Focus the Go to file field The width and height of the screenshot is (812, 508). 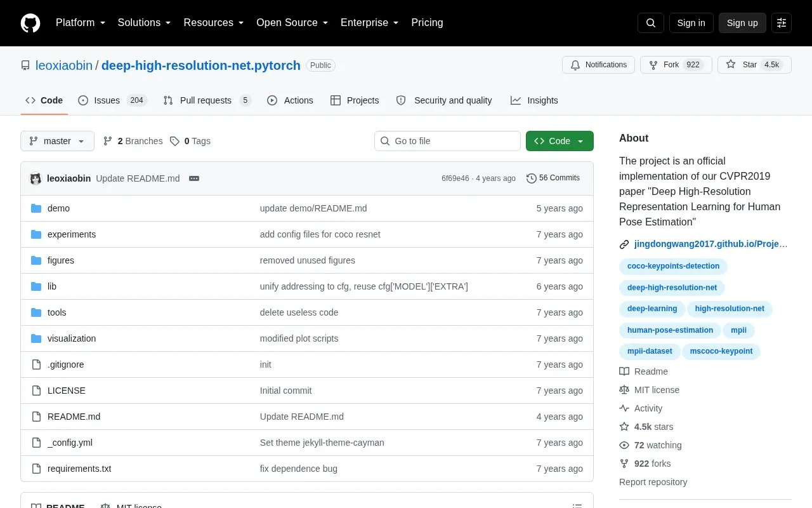tap(447, 141)
